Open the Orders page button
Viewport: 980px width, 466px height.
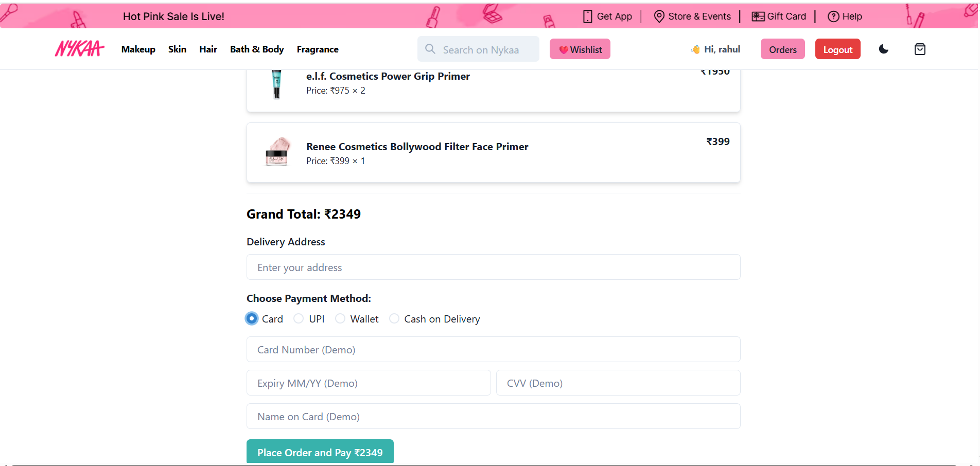[783, 49]
